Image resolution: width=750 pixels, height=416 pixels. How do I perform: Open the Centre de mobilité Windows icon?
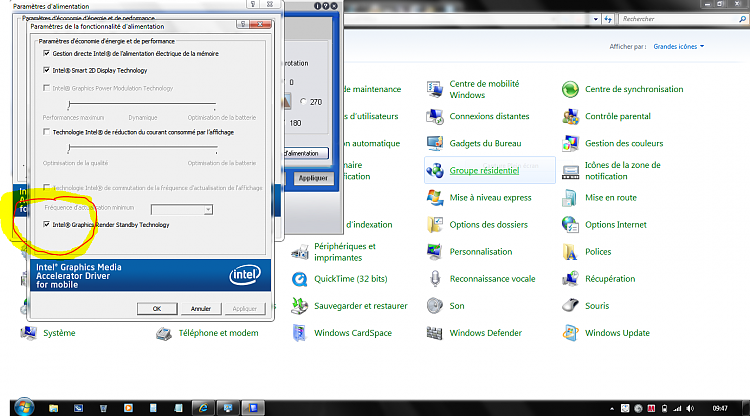(x=434, y=89)
